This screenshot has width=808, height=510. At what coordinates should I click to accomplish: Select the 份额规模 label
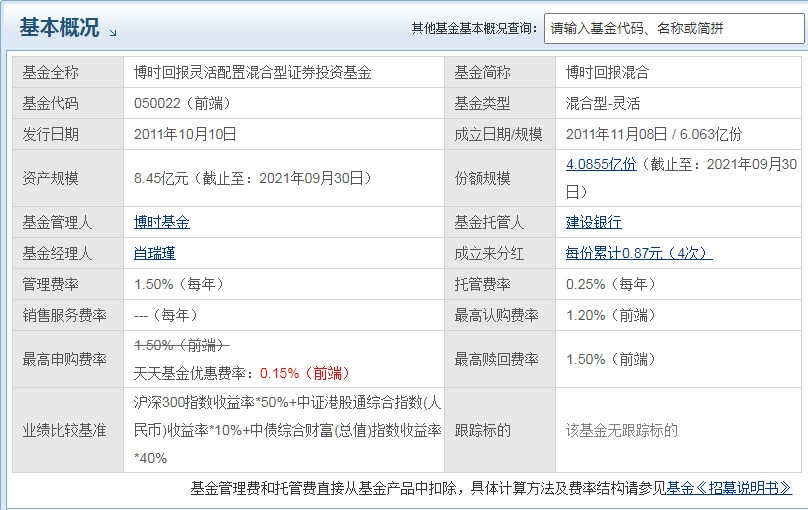pos(482,178)
